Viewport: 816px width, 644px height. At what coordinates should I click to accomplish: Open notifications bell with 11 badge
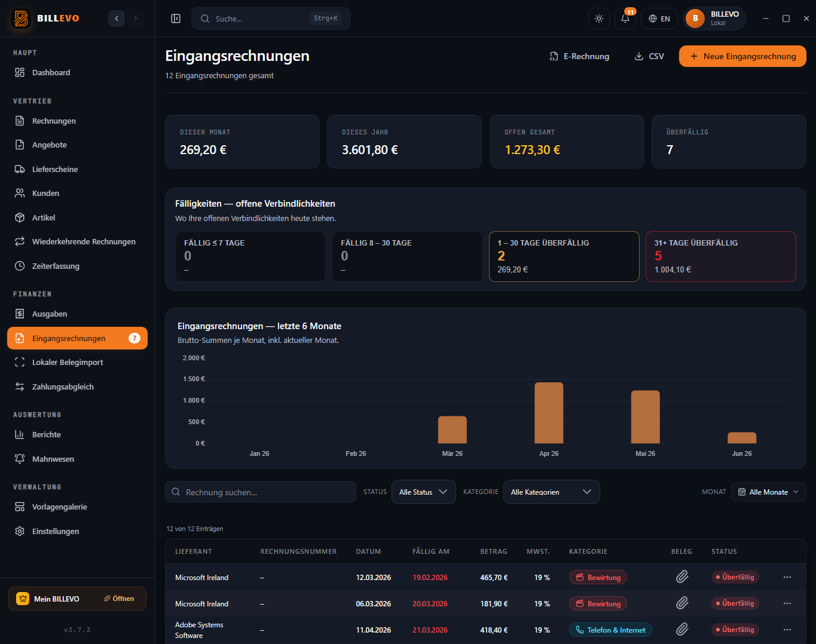pyautogui.click(x=625, y=19)
